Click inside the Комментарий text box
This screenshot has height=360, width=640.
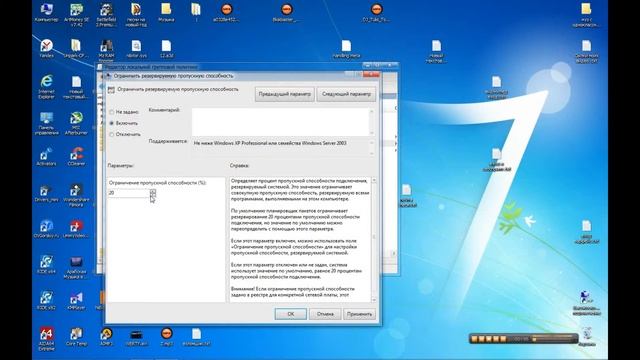tap(280, 122)
